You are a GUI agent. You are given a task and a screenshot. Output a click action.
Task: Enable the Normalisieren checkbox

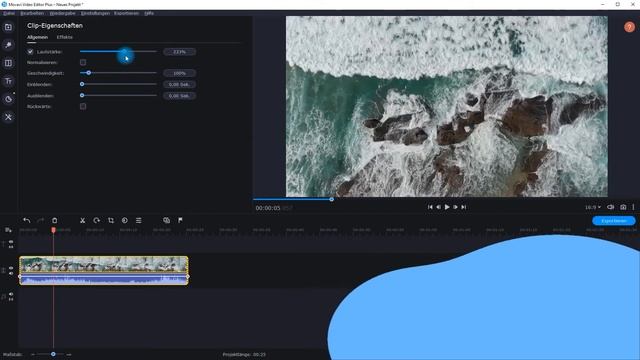click(83, 62)
